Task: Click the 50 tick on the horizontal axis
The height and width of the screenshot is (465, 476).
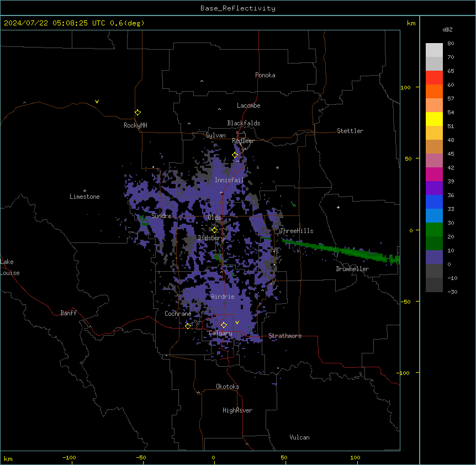Action: tap(284, 458)
